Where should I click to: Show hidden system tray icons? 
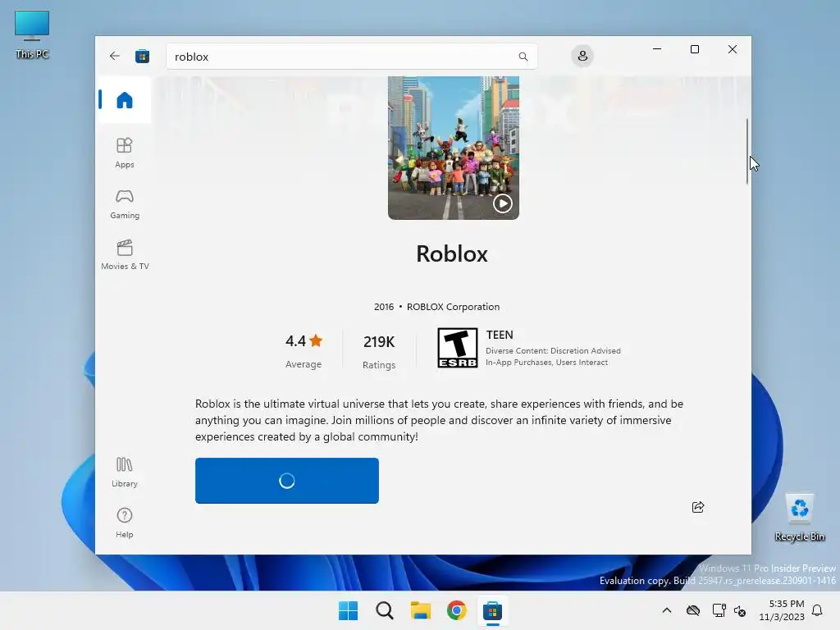(666, 610)
